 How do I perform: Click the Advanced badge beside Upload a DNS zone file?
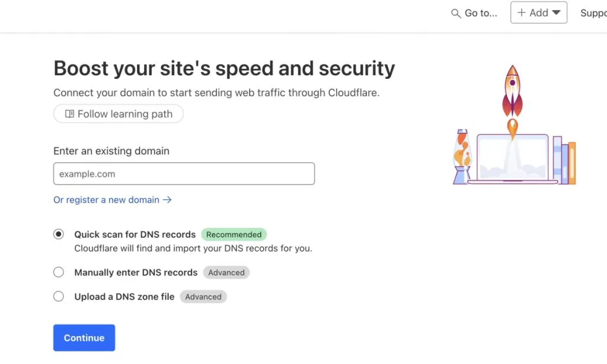point(203,296)
